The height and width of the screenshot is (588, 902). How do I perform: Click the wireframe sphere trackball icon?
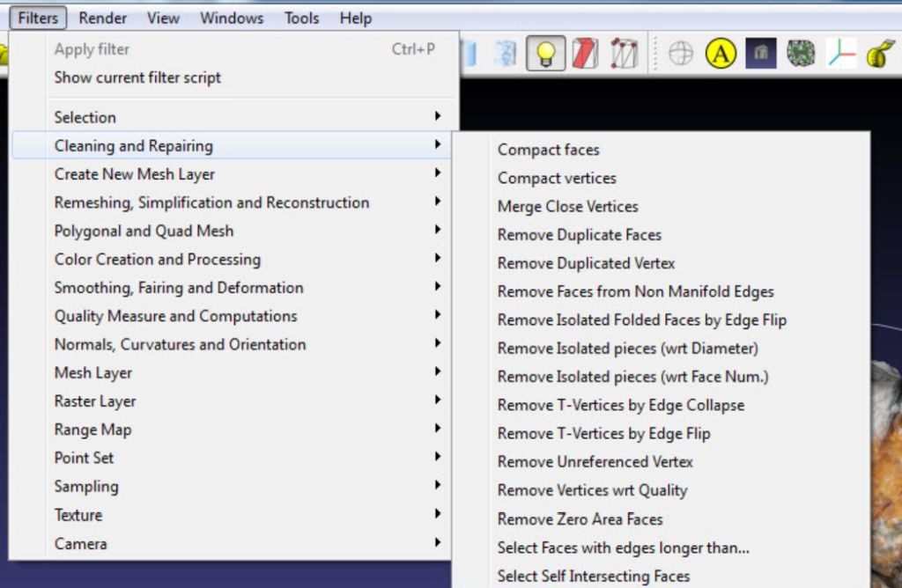pos(680,54)
